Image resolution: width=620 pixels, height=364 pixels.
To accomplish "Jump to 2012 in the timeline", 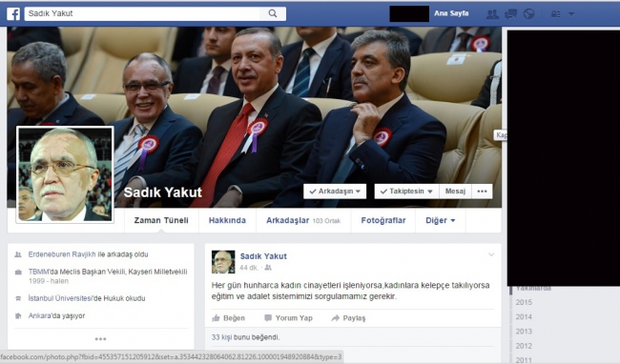I will (524, 346).
